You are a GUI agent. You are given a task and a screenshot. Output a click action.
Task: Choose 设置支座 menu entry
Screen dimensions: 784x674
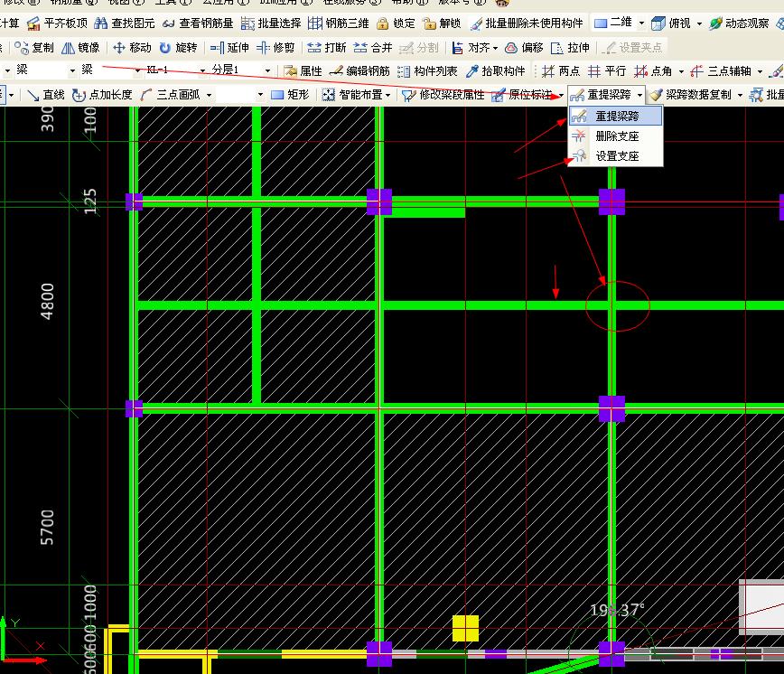pos(615,156)
